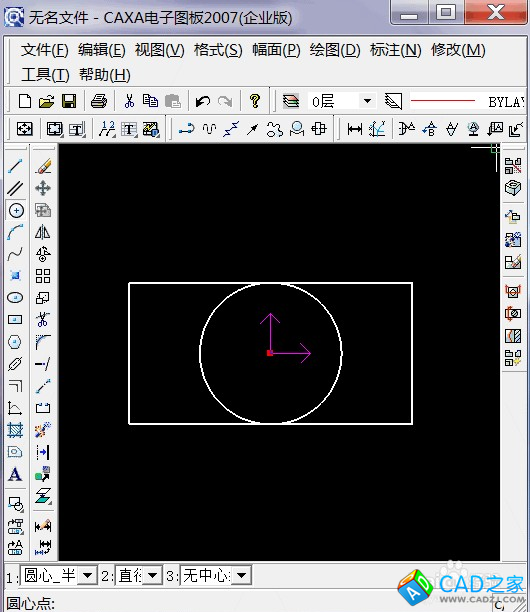This screenshot has width=530, height=612.
Task: Pick the parallel lines tool
Action: [16, 189]
